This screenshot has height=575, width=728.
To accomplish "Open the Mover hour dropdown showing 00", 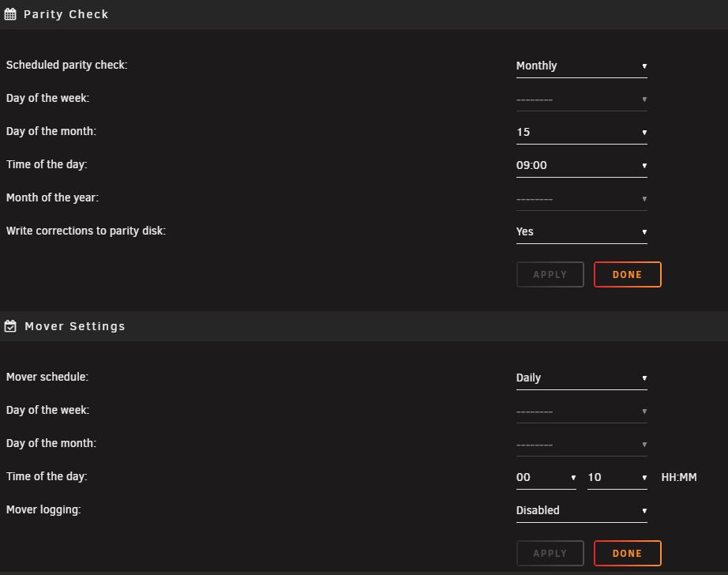I will [x=546, y=478].
